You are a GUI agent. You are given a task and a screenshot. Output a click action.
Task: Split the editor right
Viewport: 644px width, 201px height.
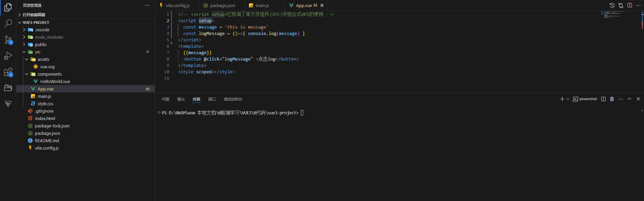coord(630,5)
